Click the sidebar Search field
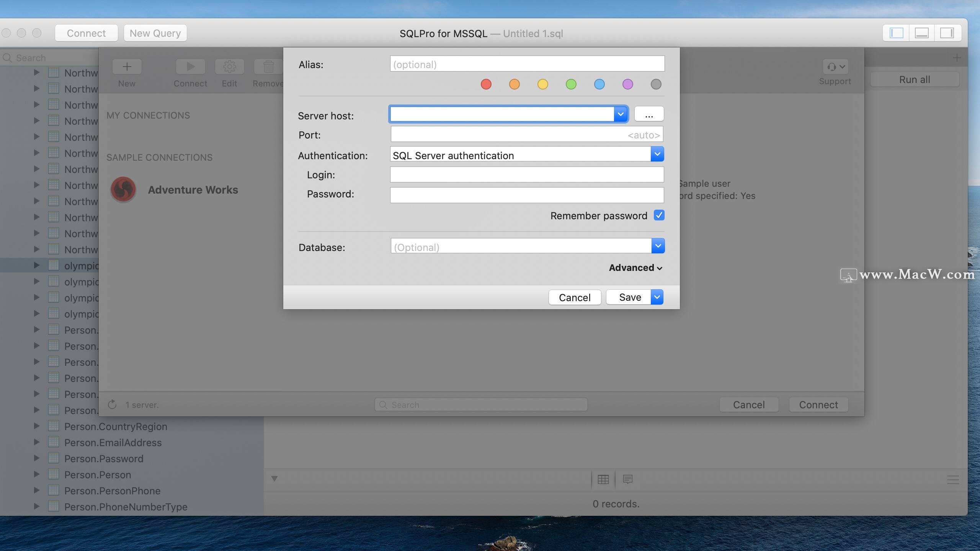The image size is (980, 551). pos(50,58)
